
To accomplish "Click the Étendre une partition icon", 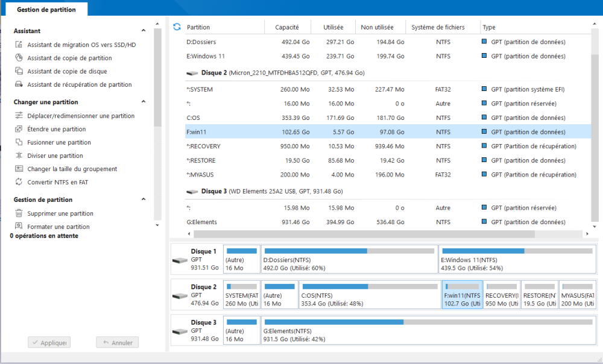I will [x=19, y=129].
